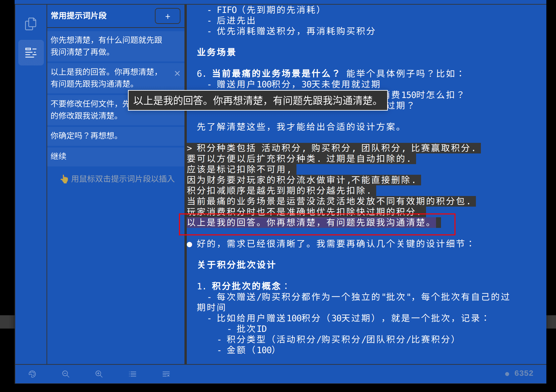This screenshot has height=392, width=556.
Task: Click the list view icon in bottom toolbar
Action: click(132, 374)
